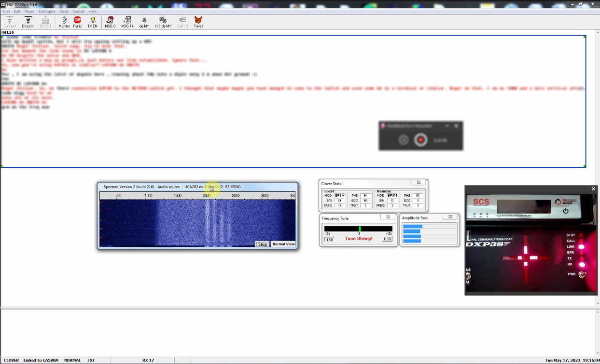Open the Configure menu

(x=47, y=11)
